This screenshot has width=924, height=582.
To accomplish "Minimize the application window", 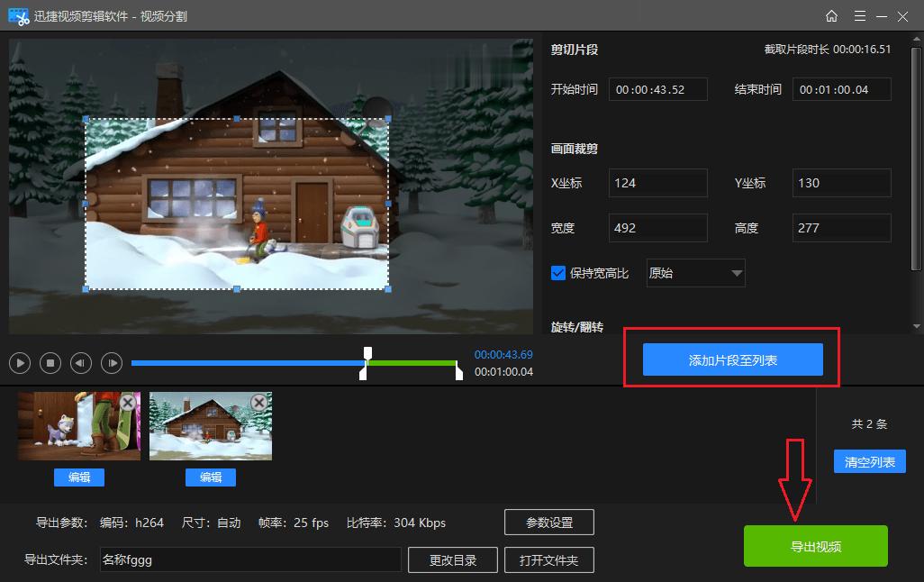I will pos(882,16).
